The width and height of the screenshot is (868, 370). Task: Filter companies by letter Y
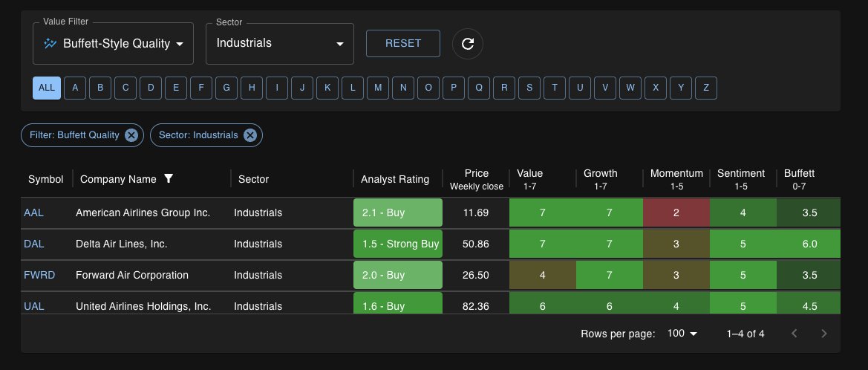[x=681, y=88]
